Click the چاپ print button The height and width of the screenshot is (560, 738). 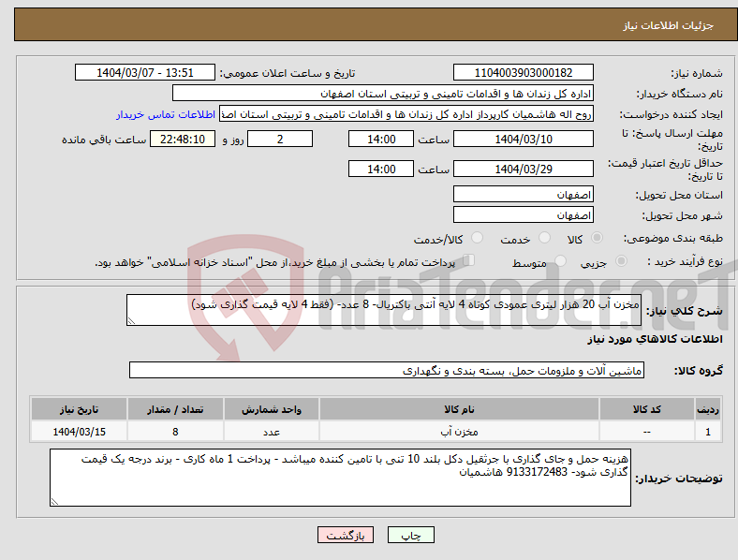[x=411, y=535]
